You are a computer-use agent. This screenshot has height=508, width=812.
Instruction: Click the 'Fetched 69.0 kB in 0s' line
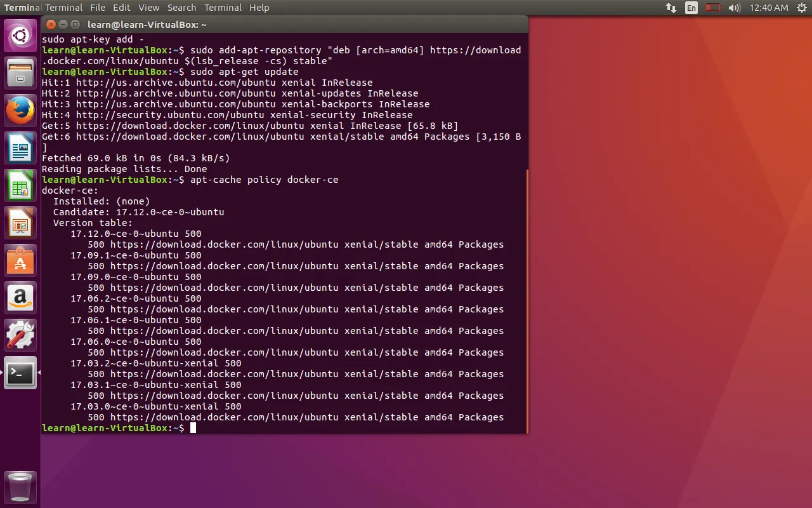click(136, 158)
